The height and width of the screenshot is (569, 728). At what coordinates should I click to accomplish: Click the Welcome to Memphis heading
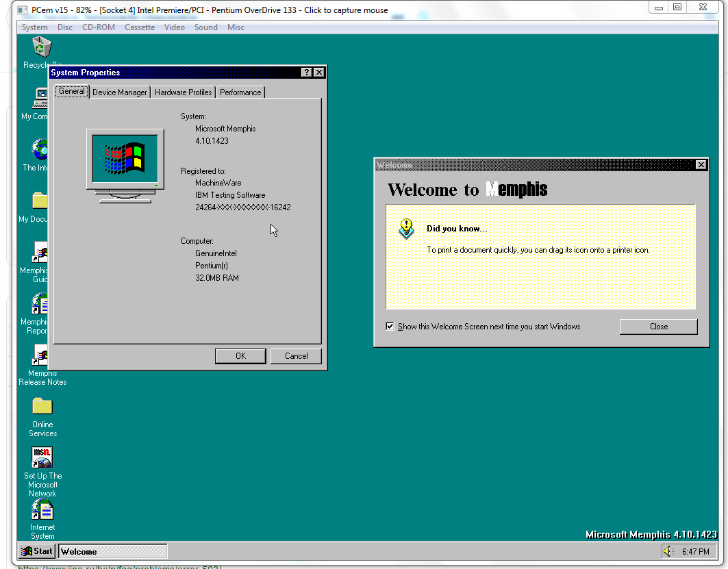(x=468, y=190)
